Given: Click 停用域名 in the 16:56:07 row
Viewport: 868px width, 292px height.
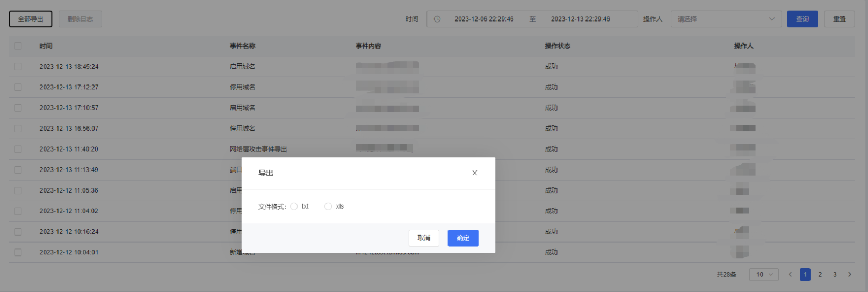Looking at the screenshot, I should (243, 129).
